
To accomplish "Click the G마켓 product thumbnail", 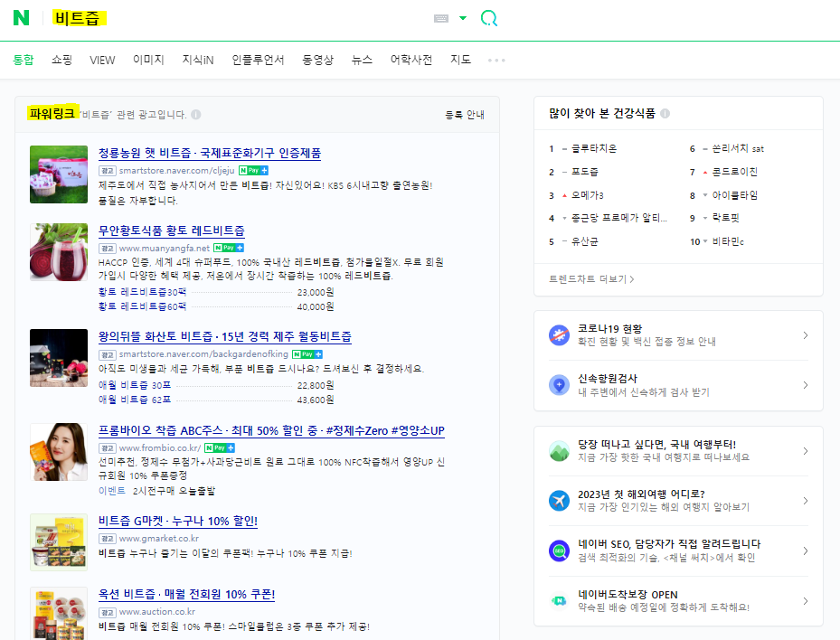I will 59,542.
